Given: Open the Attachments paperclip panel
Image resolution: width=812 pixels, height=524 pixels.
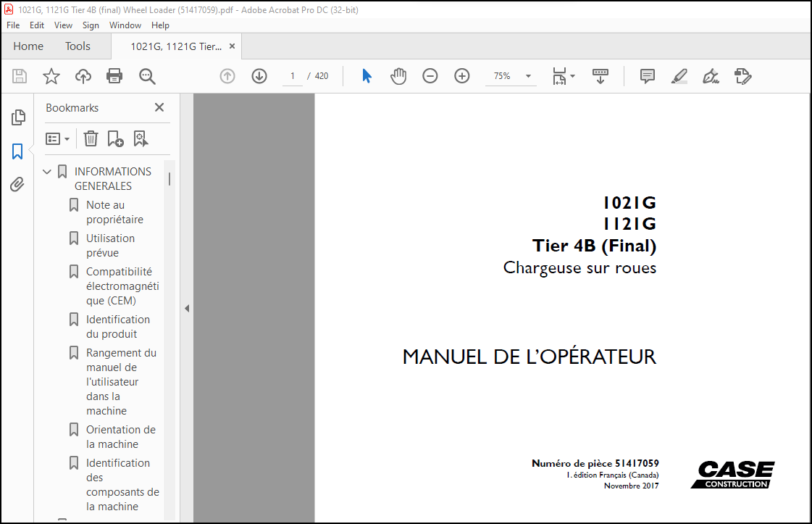Looking at the screenshot, I should 17,185.
